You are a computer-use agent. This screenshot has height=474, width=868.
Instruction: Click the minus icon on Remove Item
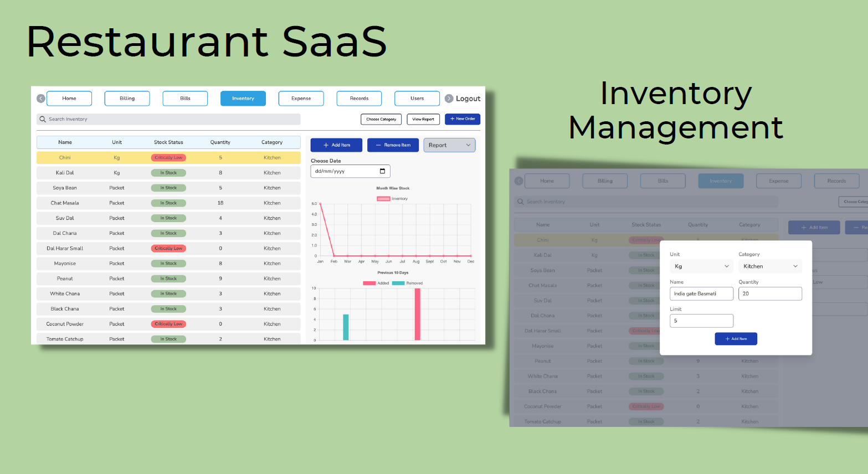click(378, 145)
